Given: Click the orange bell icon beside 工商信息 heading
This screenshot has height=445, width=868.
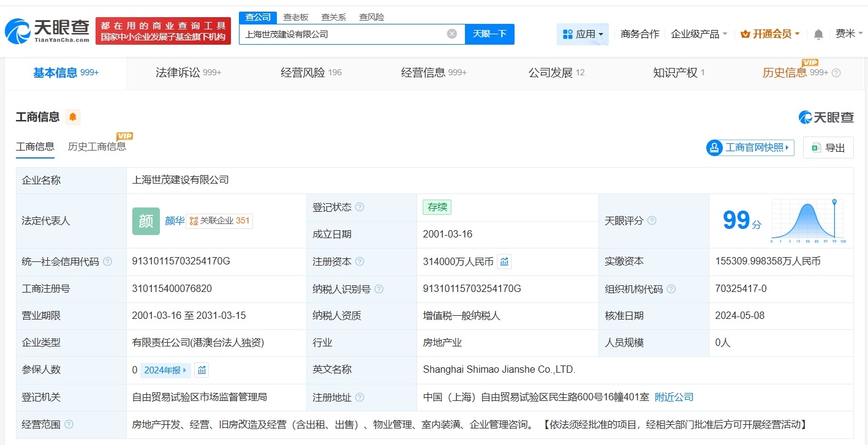Looking at the screenshot, I should (x=72, y=116).
